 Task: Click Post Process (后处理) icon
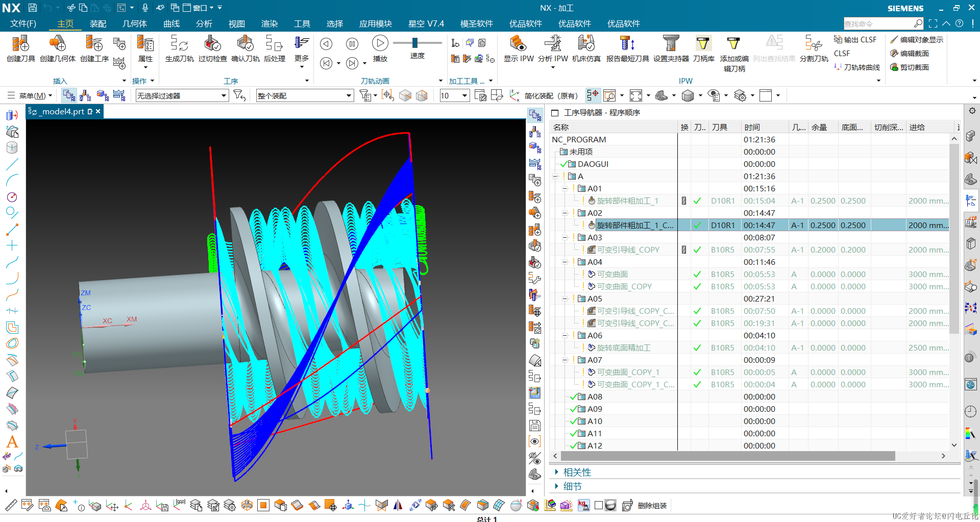275,49
